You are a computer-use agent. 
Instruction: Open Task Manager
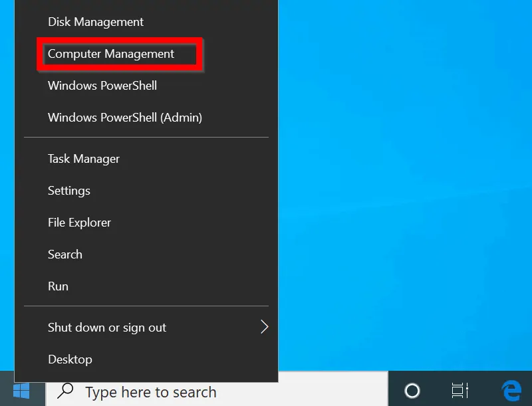click(83, 159)
